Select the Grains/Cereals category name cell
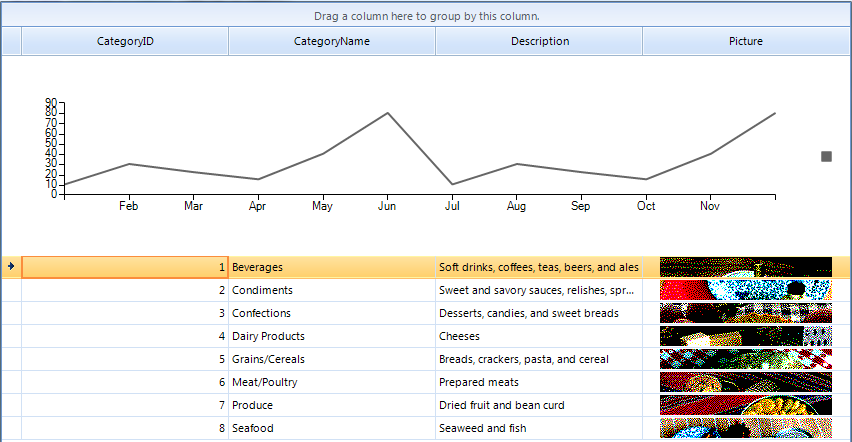Image resolution: width=852 pixels, height=442 pixels. (x=331, y=359)
